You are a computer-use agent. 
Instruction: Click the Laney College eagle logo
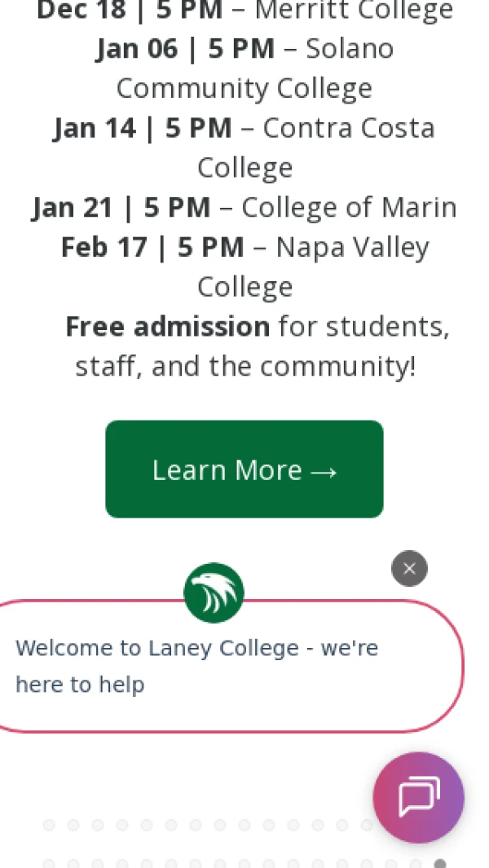coord(214,593)
